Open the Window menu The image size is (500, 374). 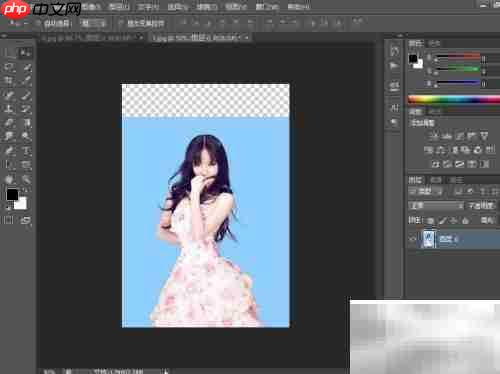pyautogui.click(x=267, y=7)
